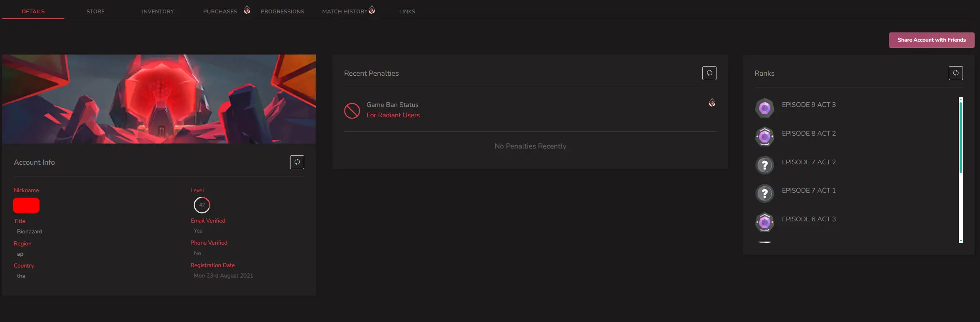Viewport: 980px width, 322px height.
Task: Click the Radiant badge beside Purchases tab
Action: tap(247, 10)
